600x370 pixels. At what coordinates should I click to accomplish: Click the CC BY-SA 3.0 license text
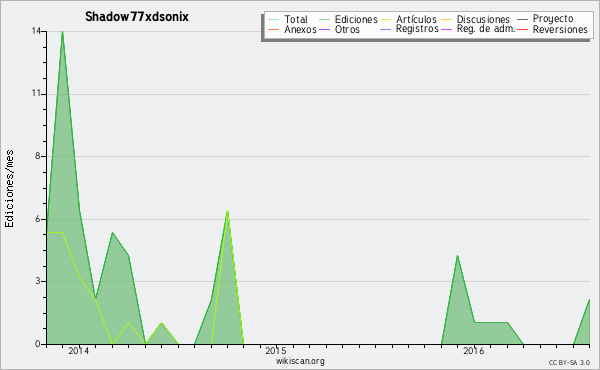(x=569, y=363)
